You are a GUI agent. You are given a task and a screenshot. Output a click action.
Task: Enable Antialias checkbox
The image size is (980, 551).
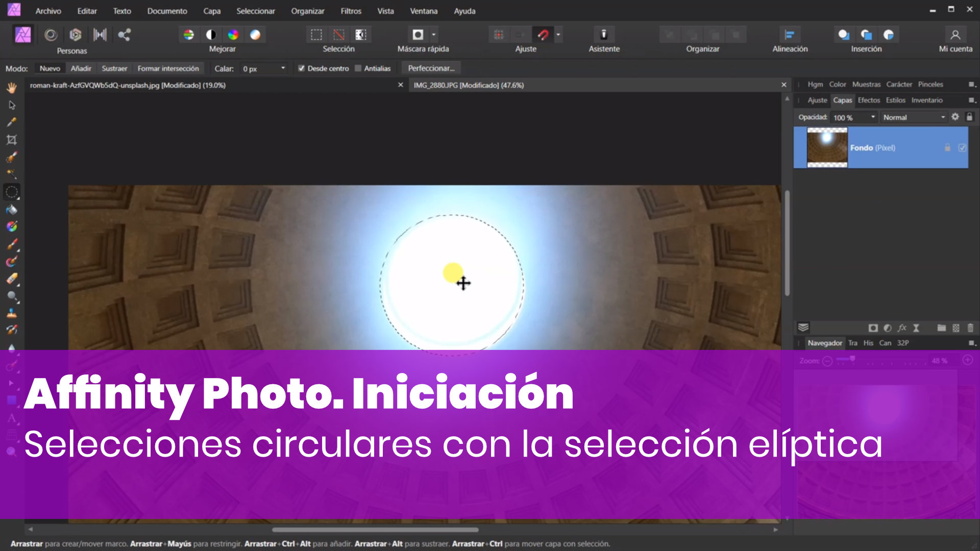(358, 68)
